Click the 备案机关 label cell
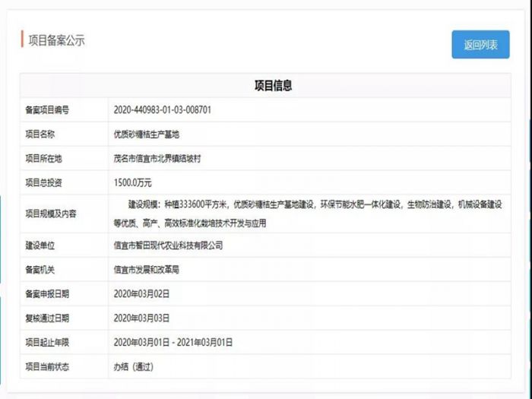 pyautogui.click(x=64, y=269)
